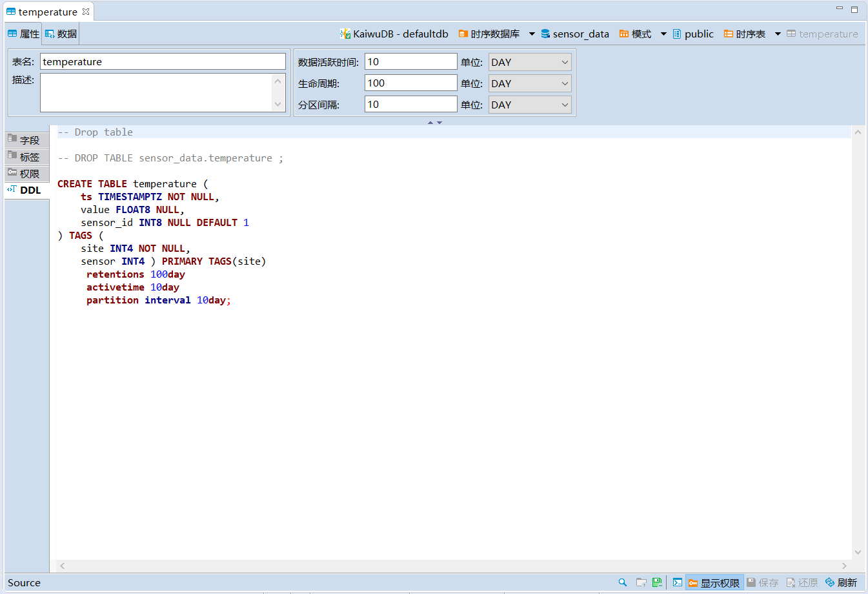Screen dimensions: 868x594
Task: Toggle the 显示权限 show permissions button
Action: tap(714, 582)
